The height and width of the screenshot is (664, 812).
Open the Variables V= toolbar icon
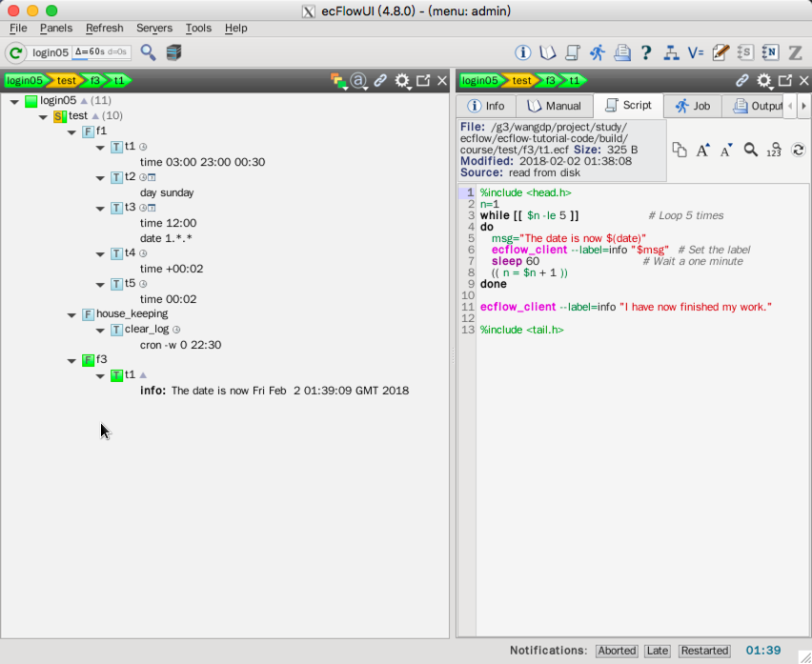(x=696, y=52)
